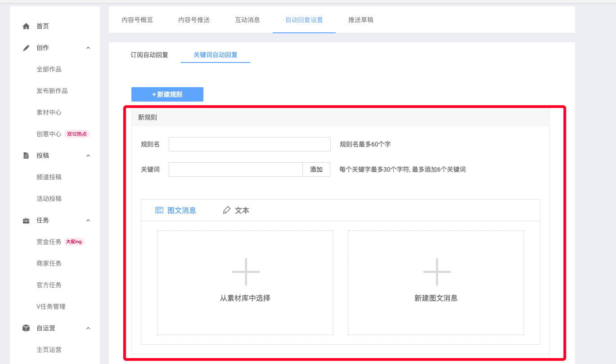The image size is (616, 364).
Task: Collapse the 投稿 sidebar section
Action: (x=88, y=155)
